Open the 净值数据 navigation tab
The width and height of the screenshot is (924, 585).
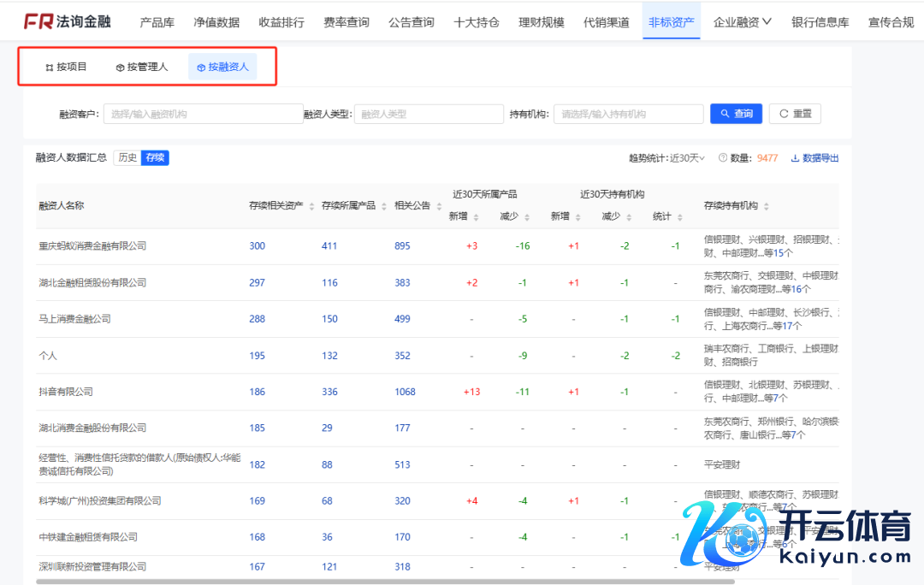pyautogui.click(x=216, y=22)
